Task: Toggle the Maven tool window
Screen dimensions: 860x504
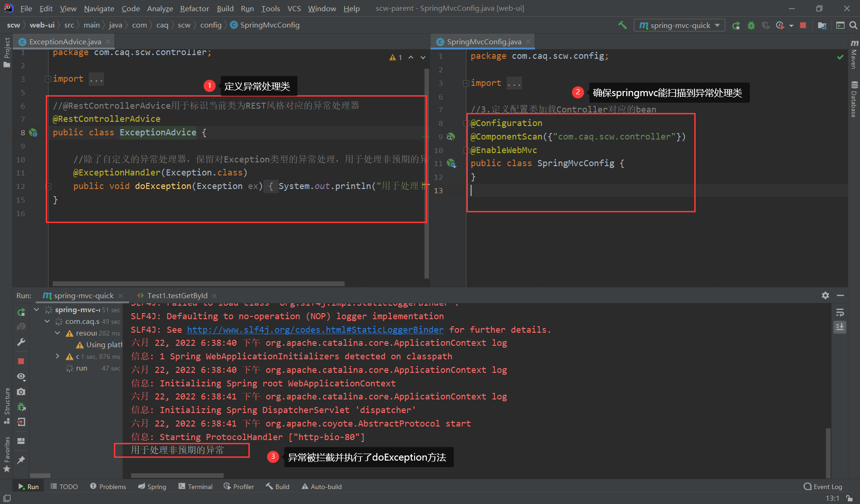Action: (854, 55)
